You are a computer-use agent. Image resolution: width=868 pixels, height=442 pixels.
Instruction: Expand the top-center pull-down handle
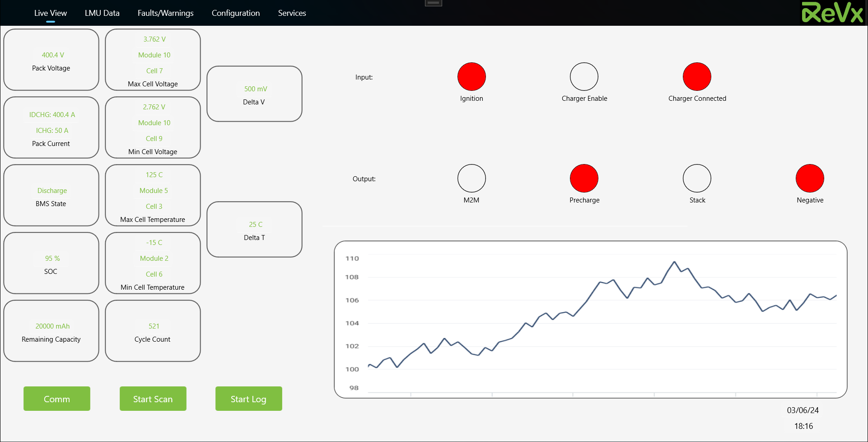tap(433, 3)
